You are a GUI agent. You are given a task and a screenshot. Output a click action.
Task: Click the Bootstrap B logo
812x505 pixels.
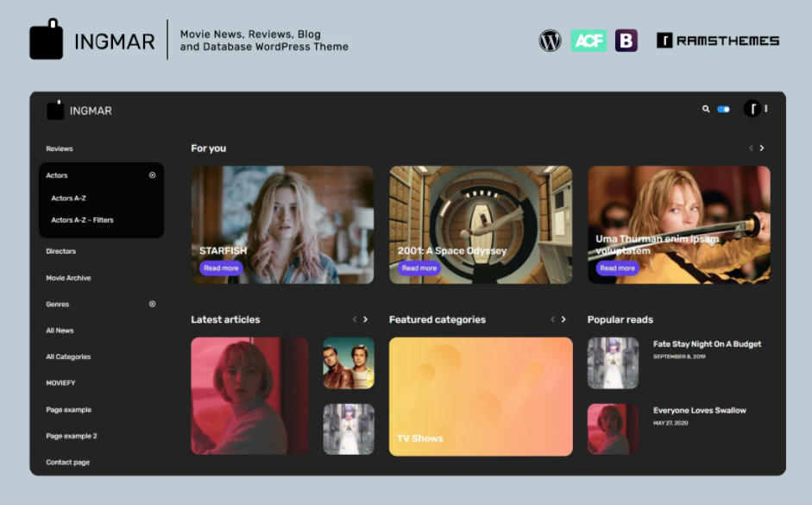(626, 41)
